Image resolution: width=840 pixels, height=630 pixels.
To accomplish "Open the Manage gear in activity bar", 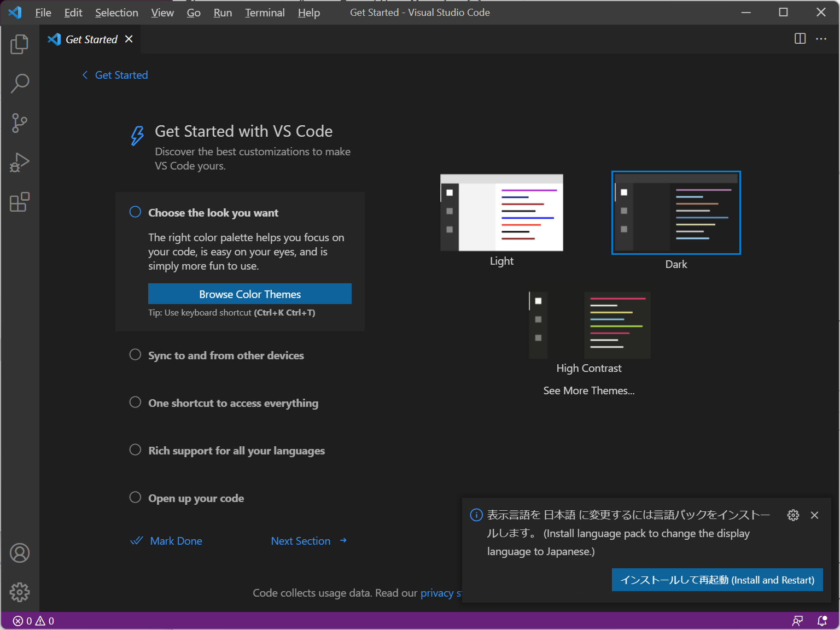I will 20,592.
